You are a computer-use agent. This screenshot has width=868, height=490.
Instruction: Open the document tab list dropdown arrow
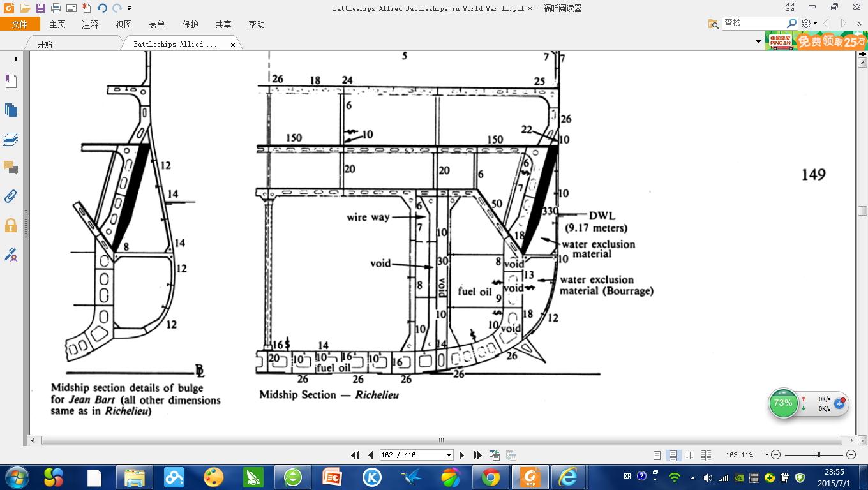[758, 42]
